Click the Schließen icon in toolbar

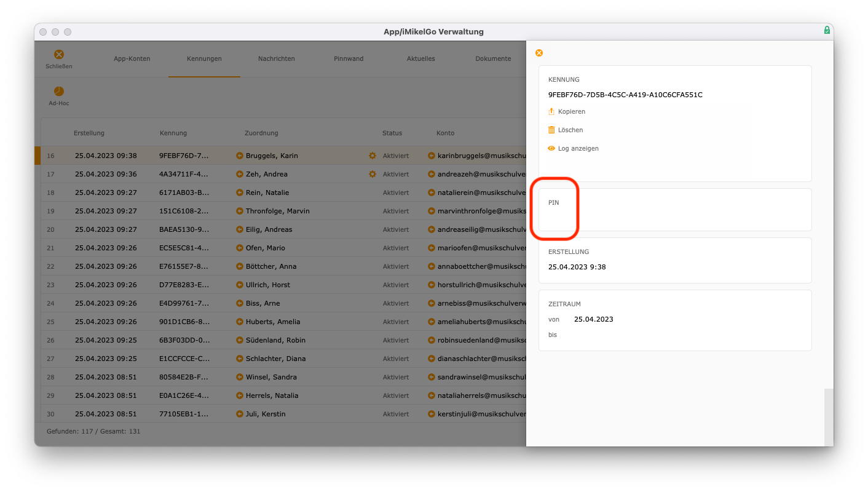[x=59, y=54]
